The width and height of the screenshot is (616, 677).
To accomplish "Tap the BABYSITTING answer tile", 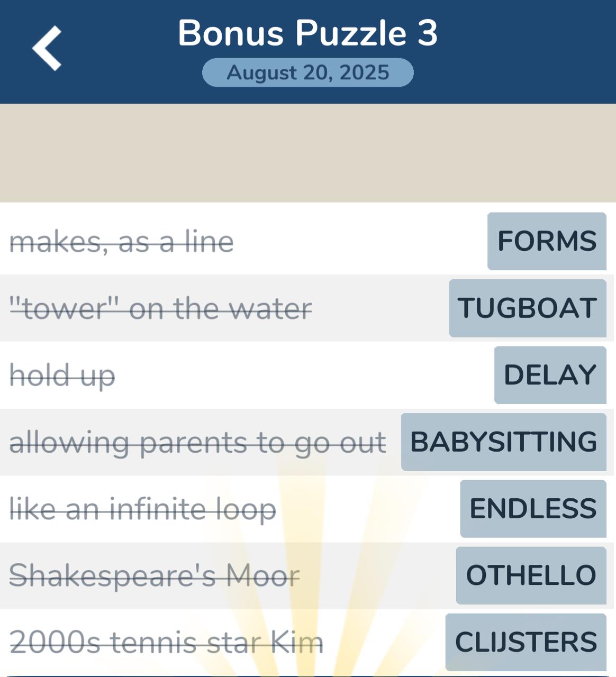I will tap(503, 442).
